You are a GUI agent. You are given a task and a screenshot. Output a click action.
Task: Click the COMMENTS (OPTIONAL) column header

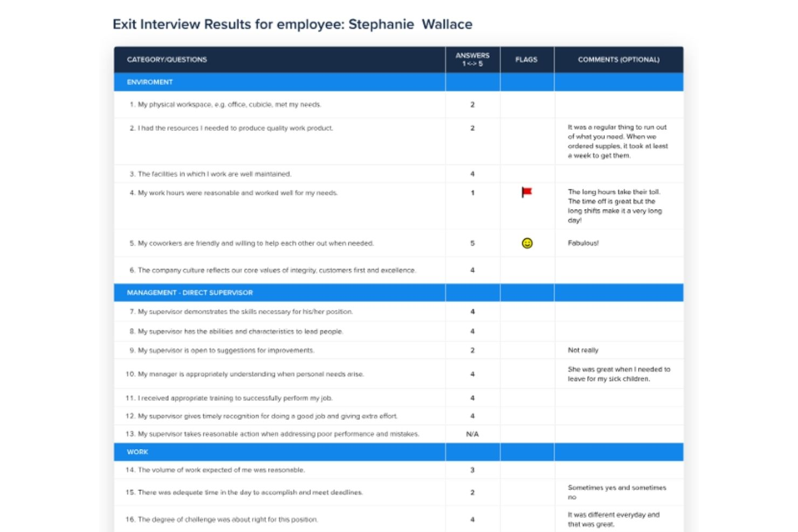click(618, 60)
